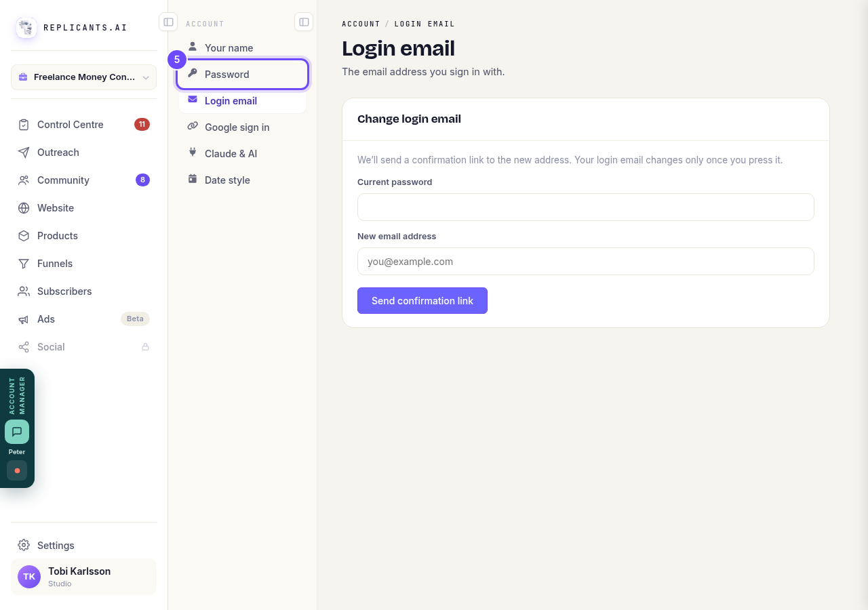Click the Social lock icon

pyautogui.click(x=145, y=347)
